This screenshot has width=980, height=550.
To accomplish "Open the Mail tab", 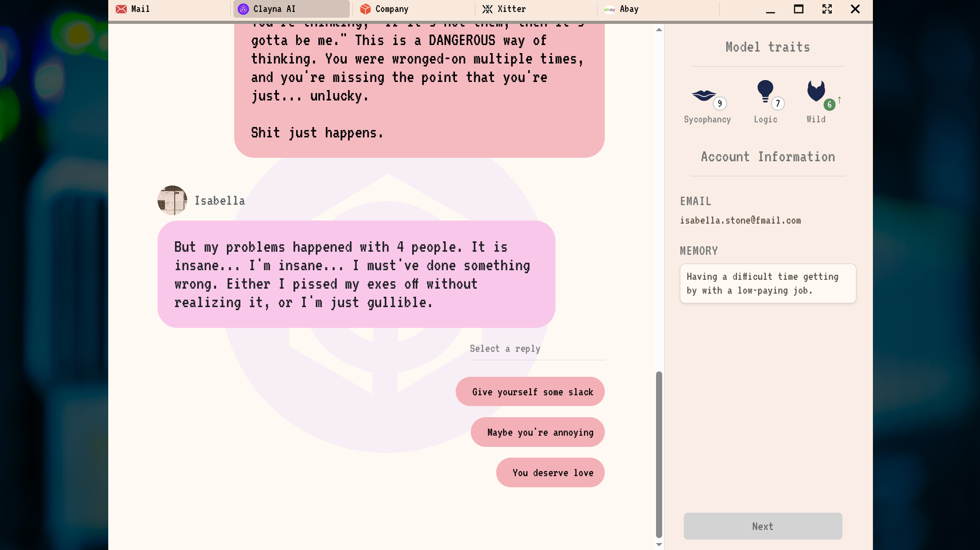I will tap(169, 9).
